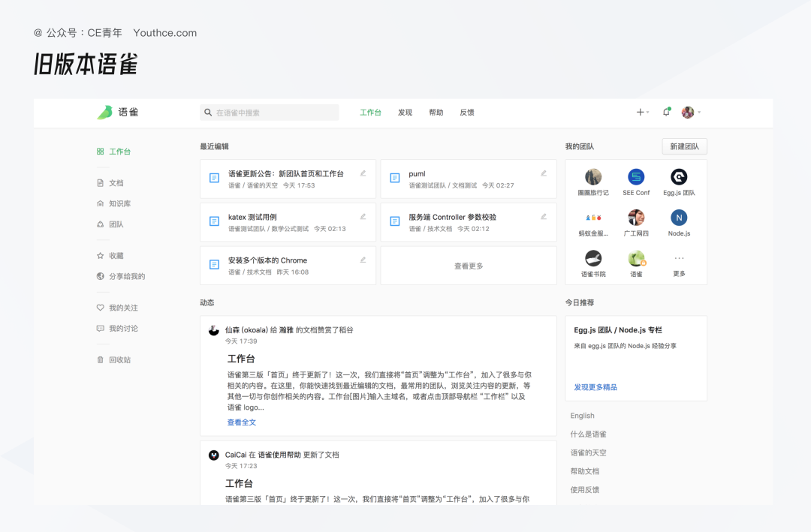Edit katex 测试用例 via pencil icon
Viewport: 811px width, 532px height.
coord(363,217)
